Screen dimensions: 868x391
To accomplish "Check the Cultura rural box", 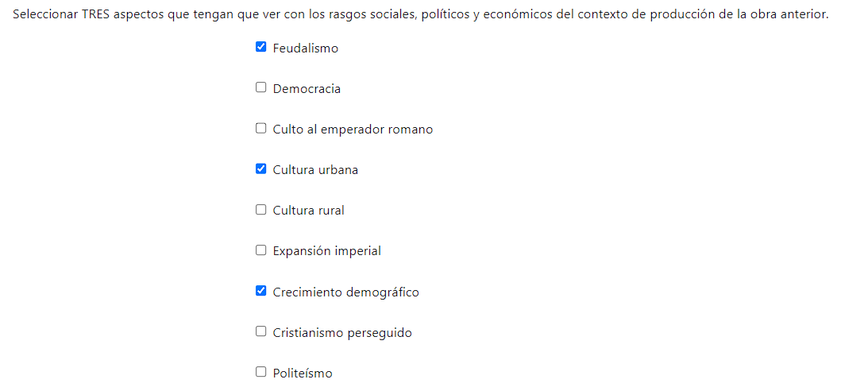I will coord(260,210).
